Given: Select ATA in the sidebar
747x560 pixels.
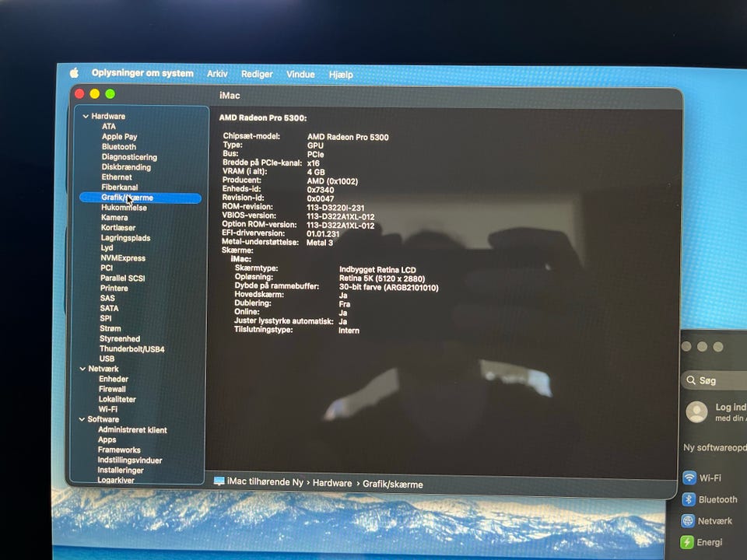Looking at the screenshot, I should point(109,126).
